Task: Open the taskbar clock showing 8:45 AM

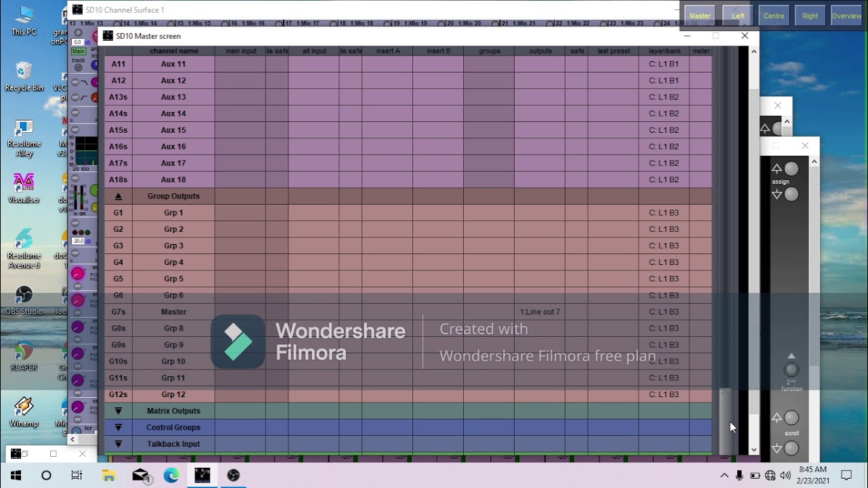Action: [x=812, y=474]
